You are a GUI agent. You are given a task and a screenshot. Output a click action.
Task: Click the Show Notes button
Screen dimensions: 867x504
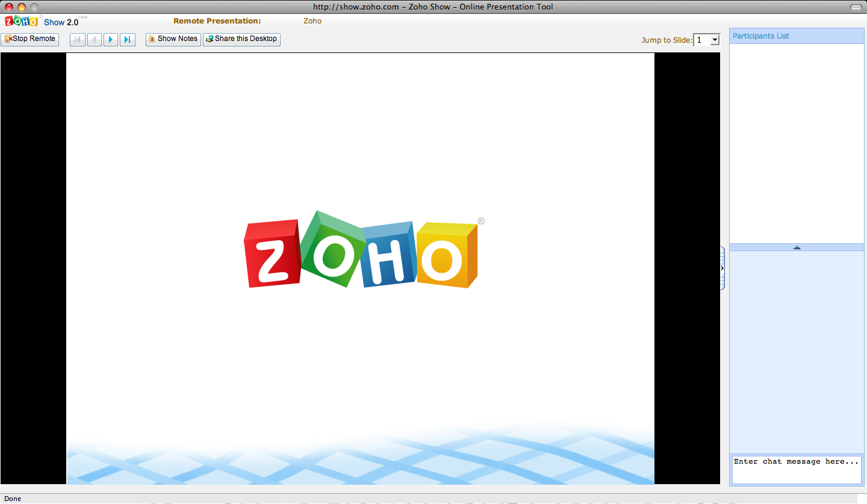(x=173, y=39)
